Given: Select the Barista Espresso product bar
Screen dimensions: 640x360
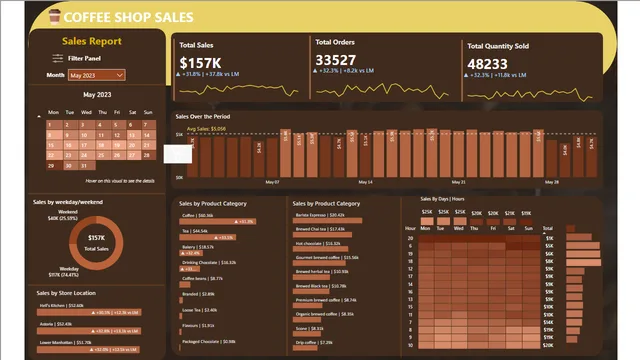Looking at the screenshot, I should click(327, 221).
